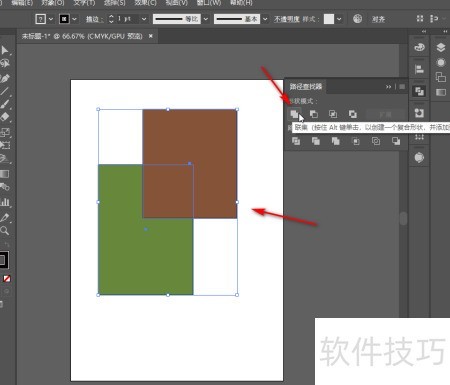Collapse the Pathfinder panel with double arrows
This screenshot has height=385, width=450.
coord(388,87)
